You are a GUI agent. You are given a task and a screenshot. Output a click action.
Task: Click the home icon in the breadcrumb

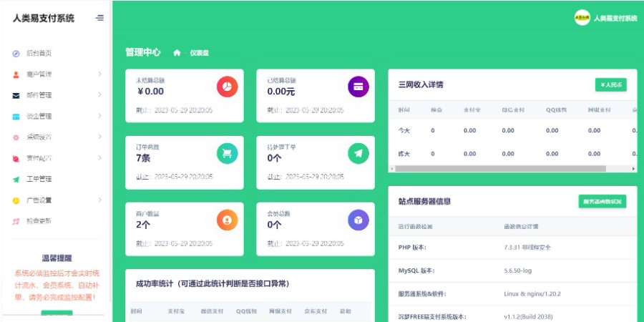(177, 52)
